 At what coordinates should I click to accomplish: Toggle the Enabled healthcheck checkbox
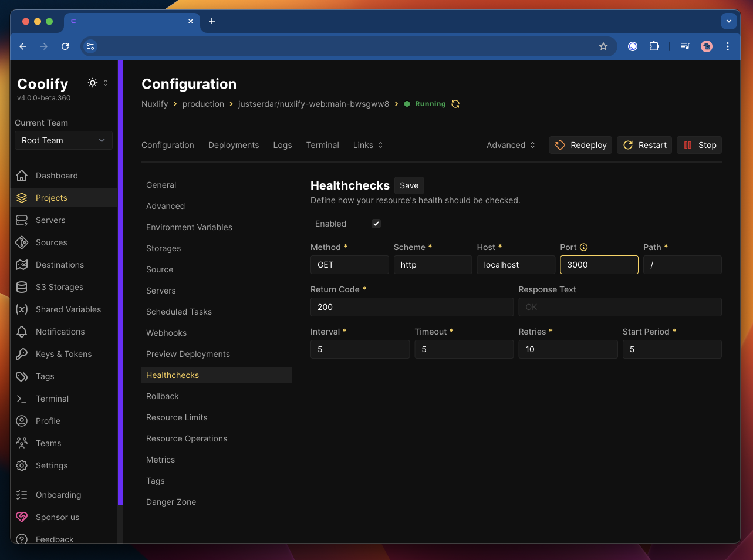pyautogui.click(x=376, y=224)
